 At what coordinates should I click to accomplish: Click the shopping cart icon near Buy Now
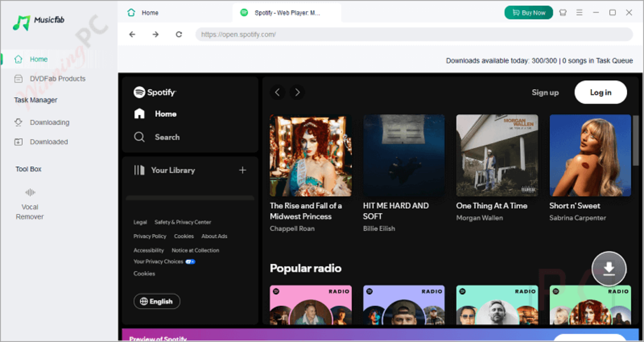(563, 13)
